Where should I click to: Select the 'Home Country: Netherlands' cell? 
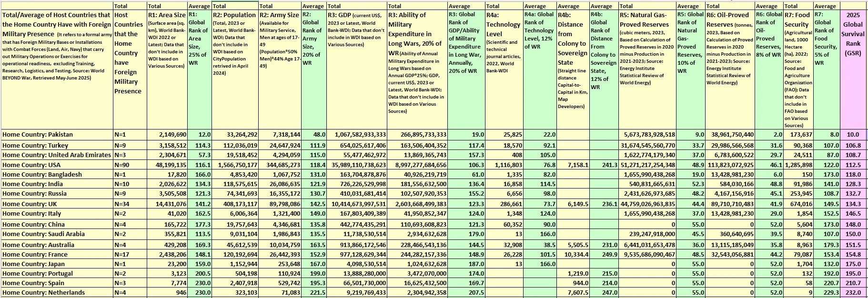pyautogui.click(x=57, y=292)
